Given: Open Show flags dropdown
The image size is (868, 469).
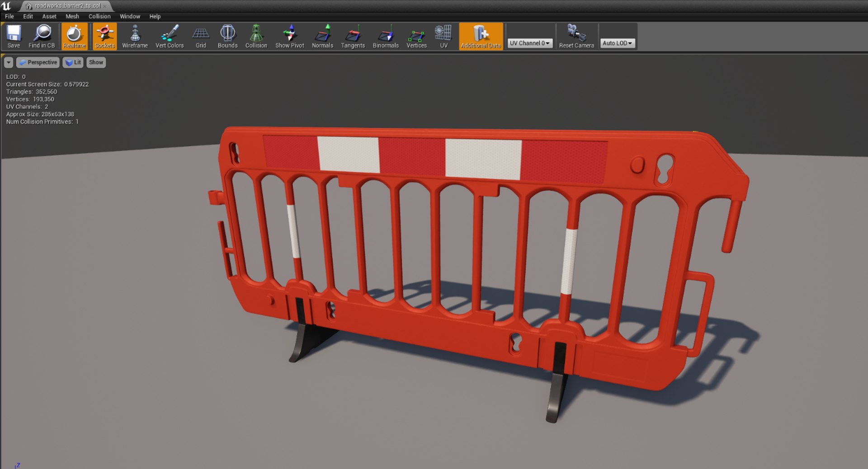Looking at the screenshot, I should tap(96, 62).
